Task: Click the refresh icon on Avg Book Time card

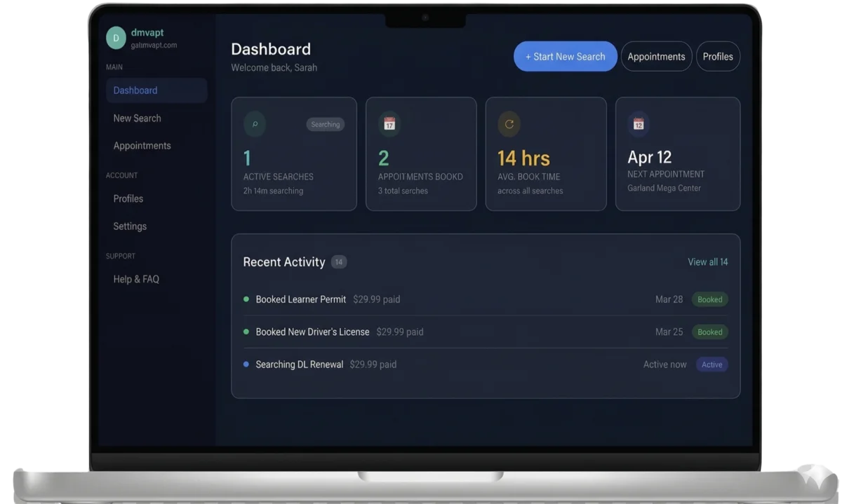Action: coord(509,124)
